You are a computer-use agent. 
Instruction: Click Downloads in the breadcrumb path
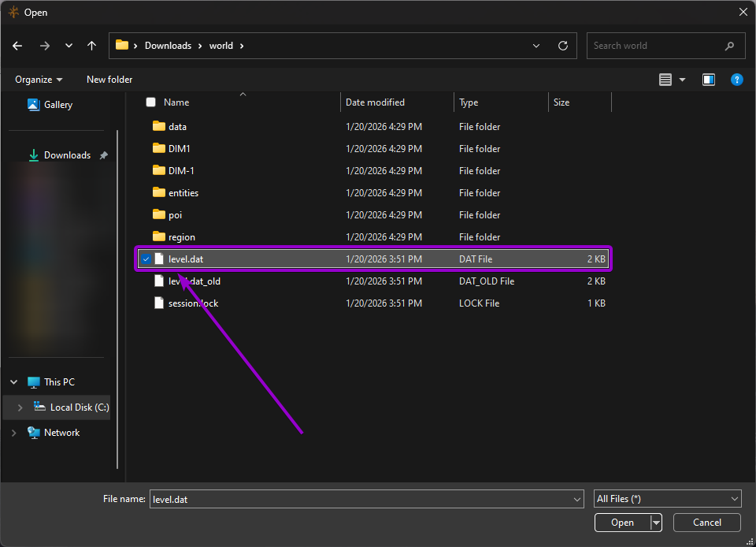point(168,46)
